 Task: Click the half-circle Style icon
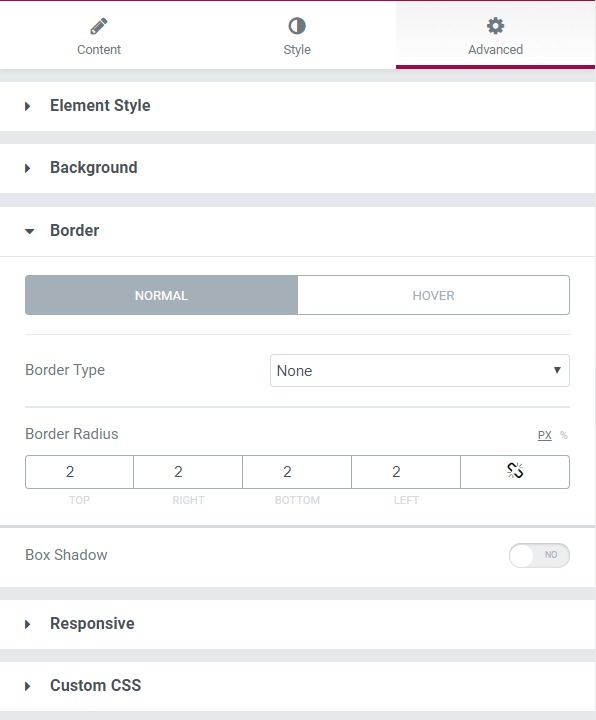coord(297,26)
